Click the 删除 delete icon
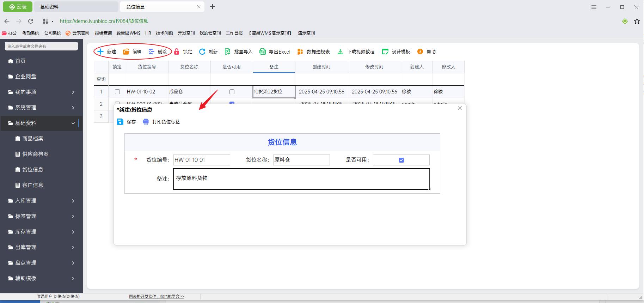644x303 pixels. (152, 51)
